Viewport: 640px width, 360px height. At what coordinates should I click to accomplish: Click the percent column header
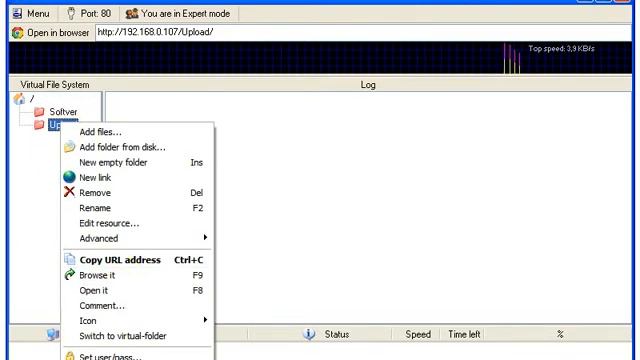[x=560, y=335]
